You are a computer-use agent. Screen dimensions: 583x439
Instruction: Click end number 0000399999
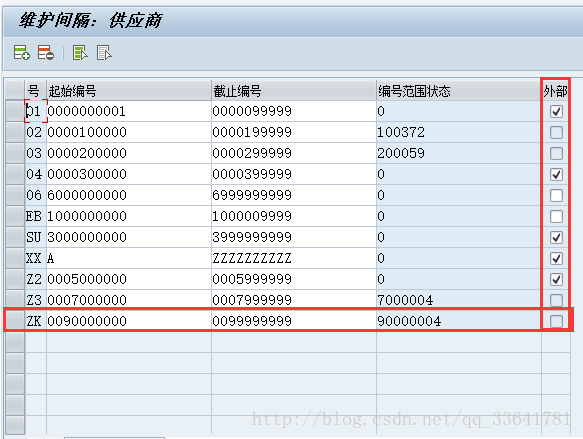click(x=294, y=174)
